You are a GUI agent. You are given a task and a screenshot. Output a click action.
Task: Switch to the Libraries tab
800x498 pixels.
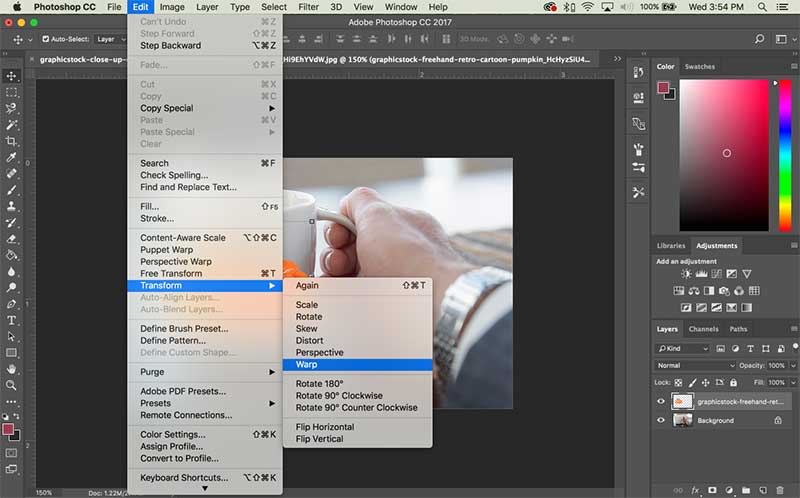pyautogui.click(x=671, y=245)
